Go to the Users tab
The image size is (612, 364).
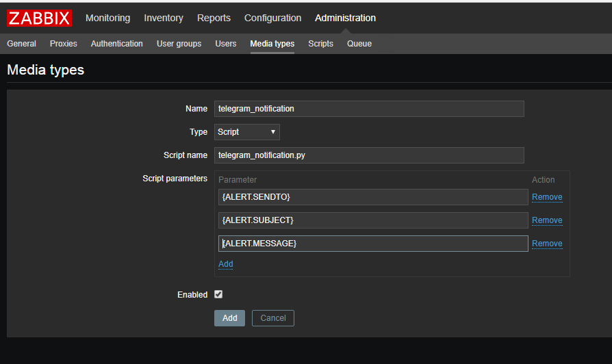(226, 44)
